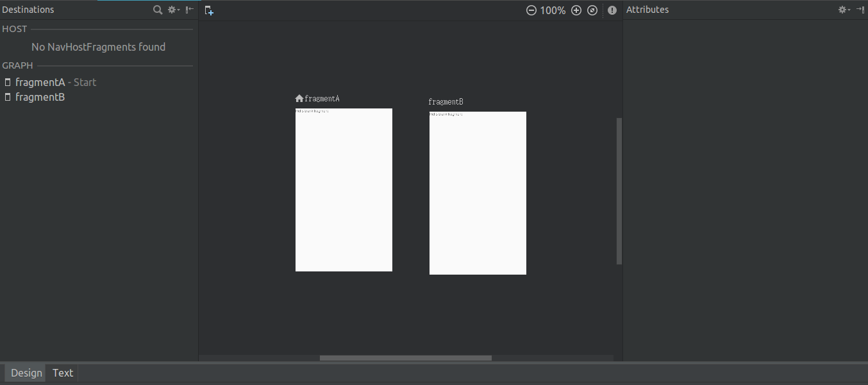Show warnings and errors icon

[612, 10]
